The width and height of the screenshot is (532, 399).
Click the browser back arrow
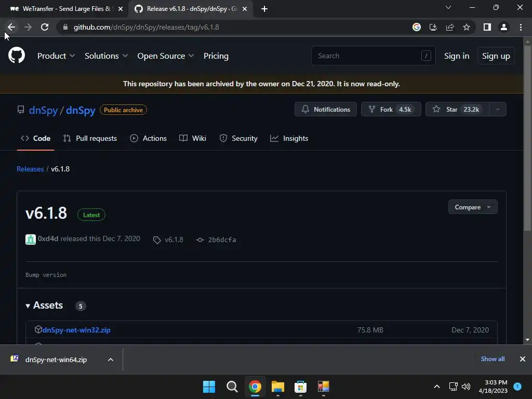(x=11, y=27)
